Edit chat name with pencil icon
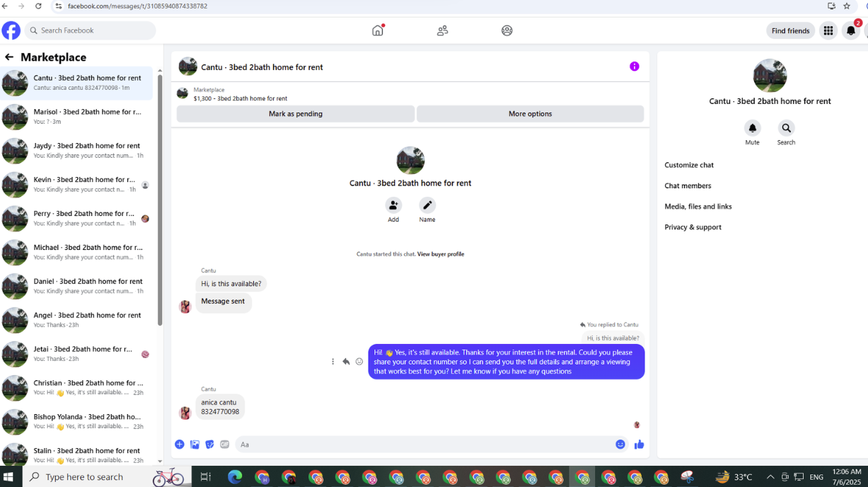Image resolution: width=868 pixels, height=487 pixels. tap(427, 205)
